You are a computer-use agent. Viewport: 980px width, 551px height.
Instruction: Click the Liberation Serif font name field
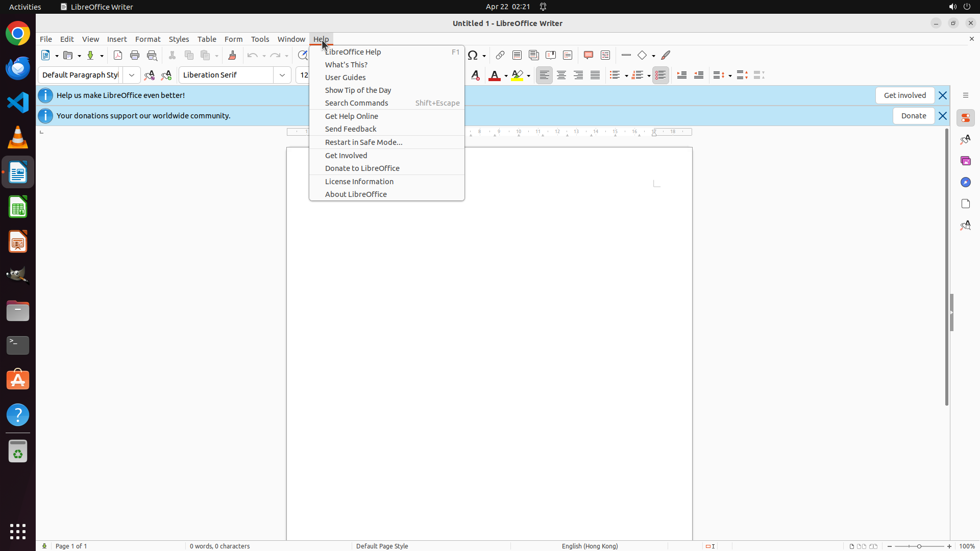[x=226, y=75]
